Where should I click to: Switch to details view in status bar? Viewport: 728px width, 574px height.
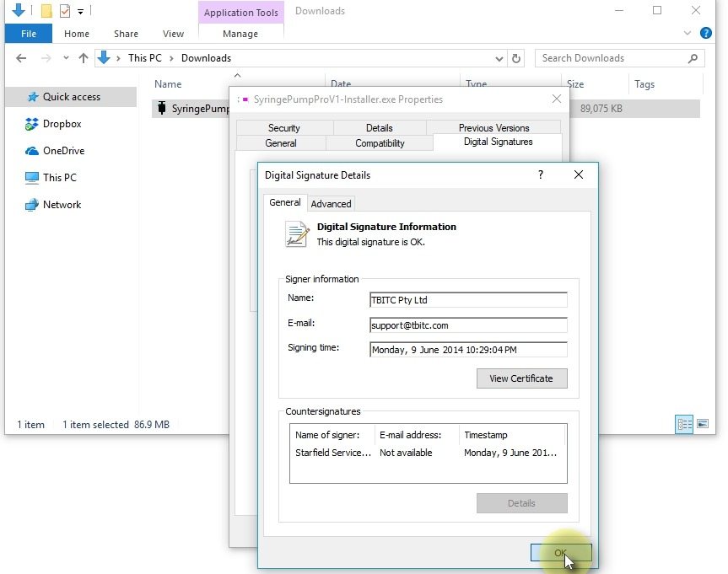[x=684, y=424]
